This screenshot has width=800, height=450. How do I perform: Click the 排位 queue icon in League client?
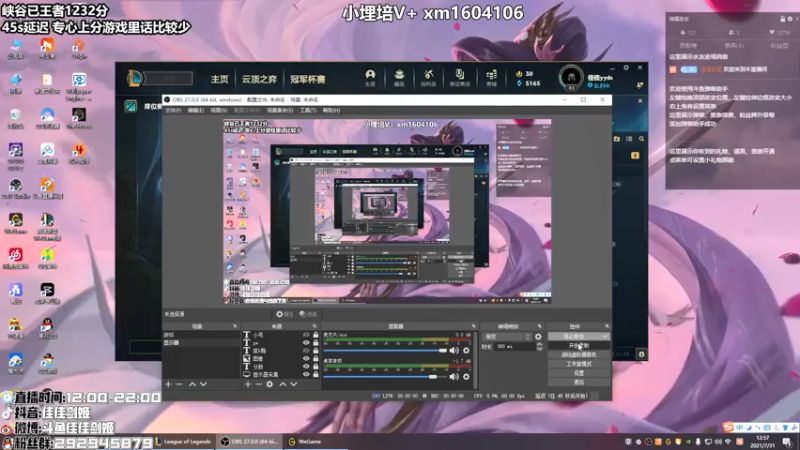click(x=131, y=106)
